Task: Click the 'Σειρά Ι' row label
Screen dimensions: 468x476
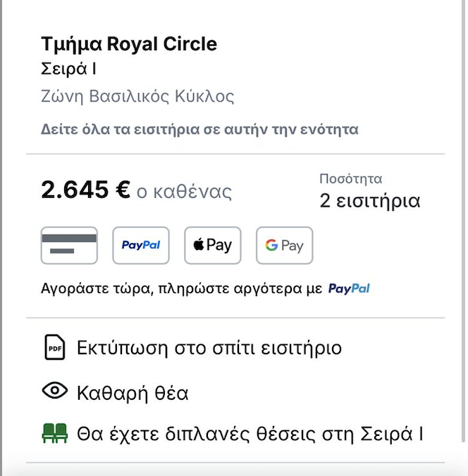Action: click(69, 69)
